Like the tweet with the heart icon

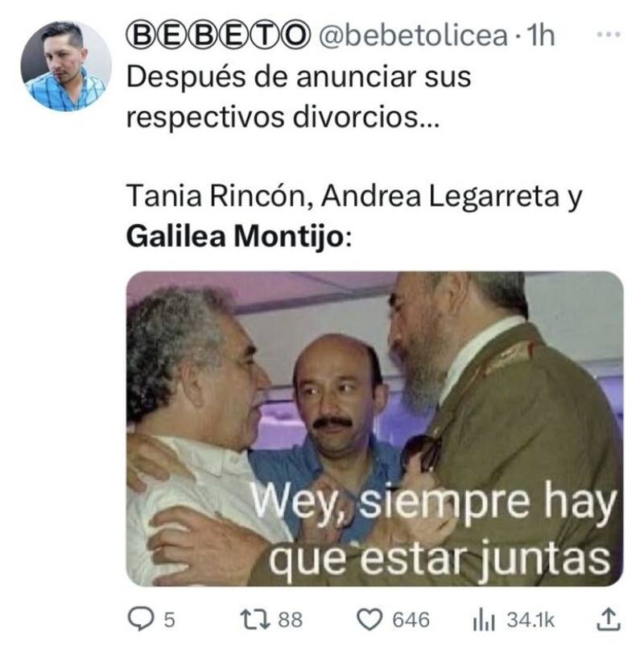click(x=369, y=620)
